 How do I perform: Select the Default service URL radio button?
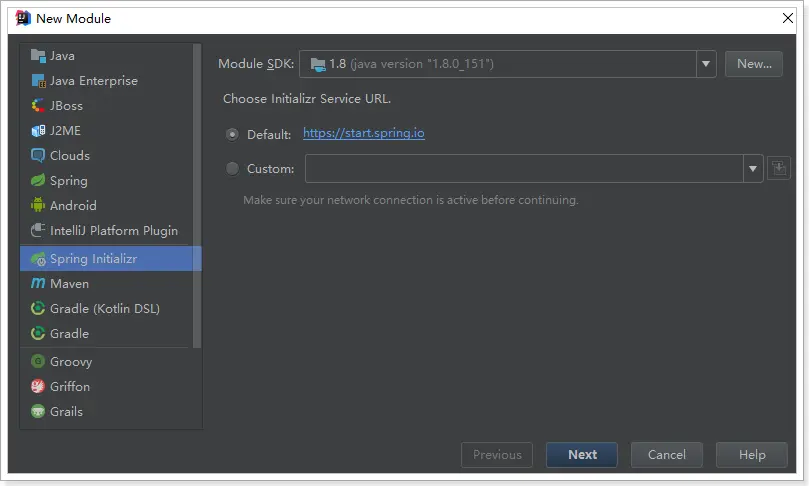[233, 134]
